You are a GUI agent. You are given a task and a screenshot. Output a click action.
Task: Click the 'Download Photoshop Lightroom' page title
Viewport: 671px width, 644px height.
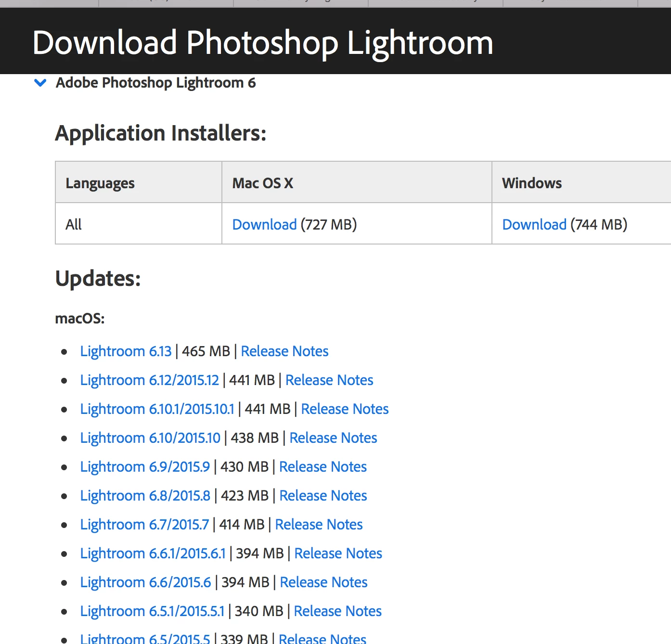coord(263,43)
